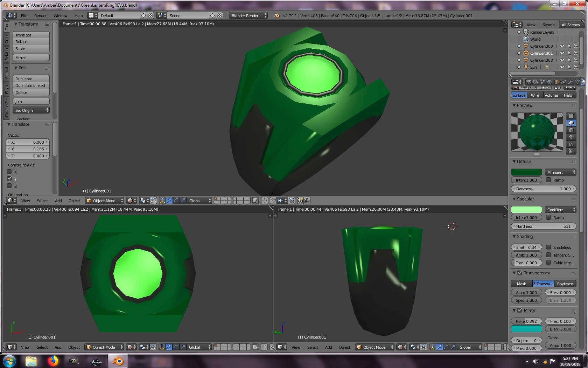Open the Set Origin dropdown
The width and height of the screenshot is (588, 368).
tap(31, 110)
